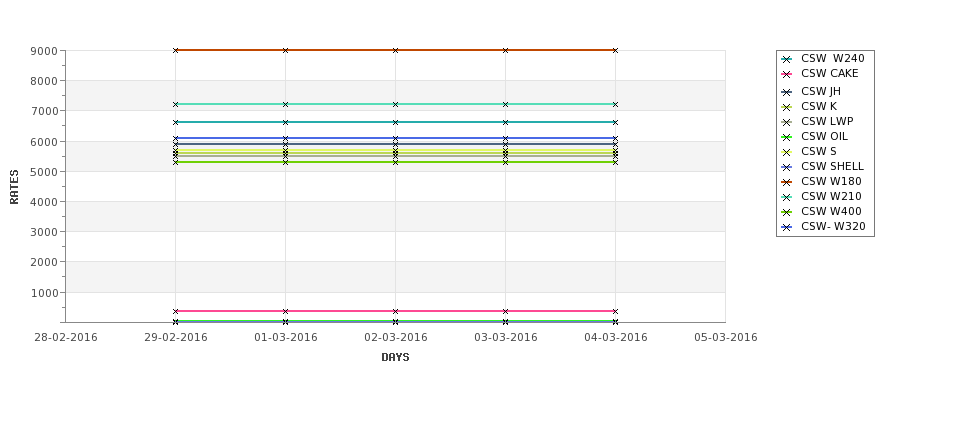
Task: Click the CSW CAKE pink legend marker
Action: tap(786, 75)
